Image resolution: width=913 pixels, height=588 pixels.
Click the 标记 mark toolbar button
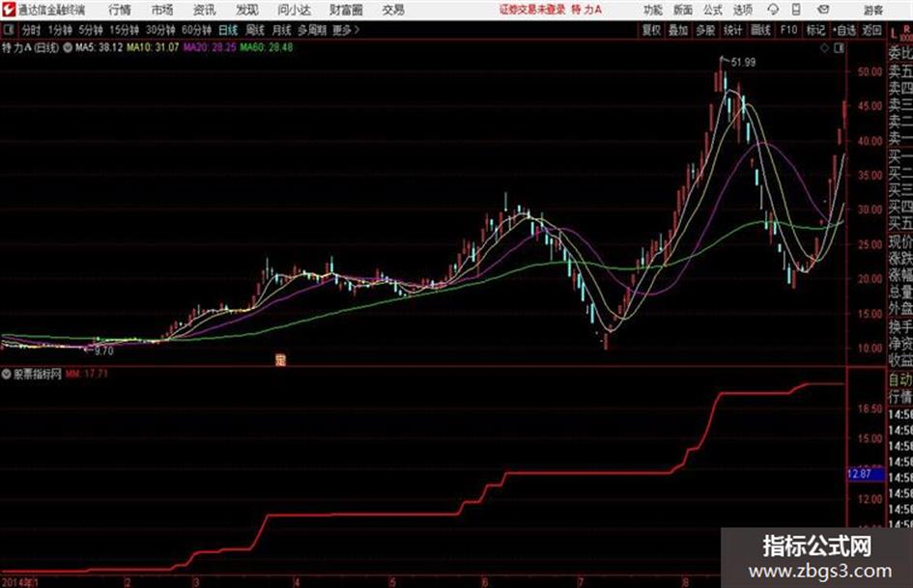[x=815, y=30]
